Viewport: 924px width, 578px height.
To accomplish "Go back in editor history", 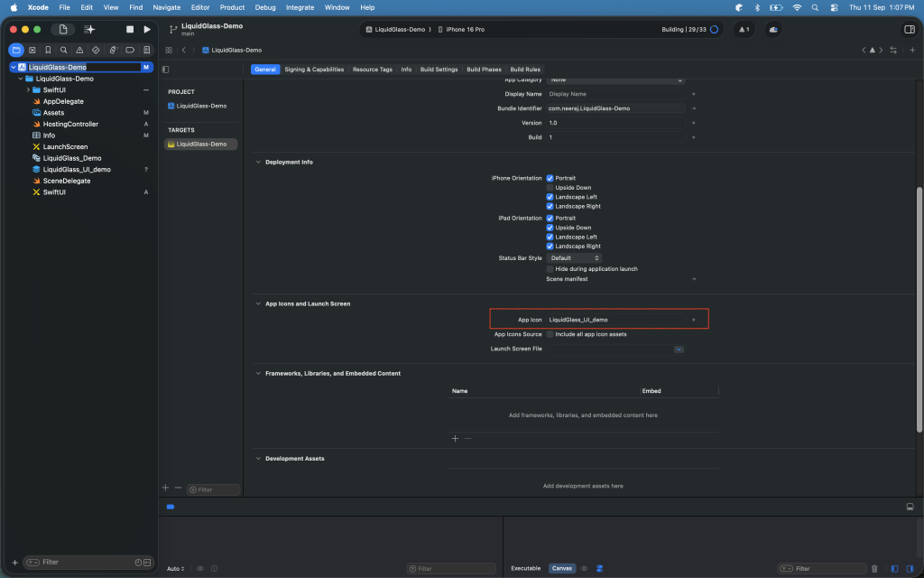I will (184, 51).
